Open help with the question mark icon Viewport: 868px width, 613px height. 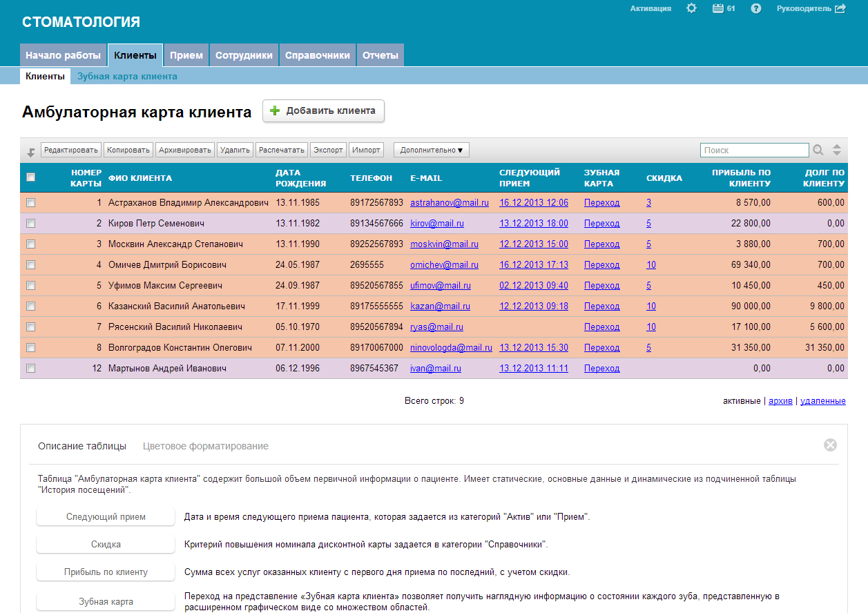click(x=756, y=8)
